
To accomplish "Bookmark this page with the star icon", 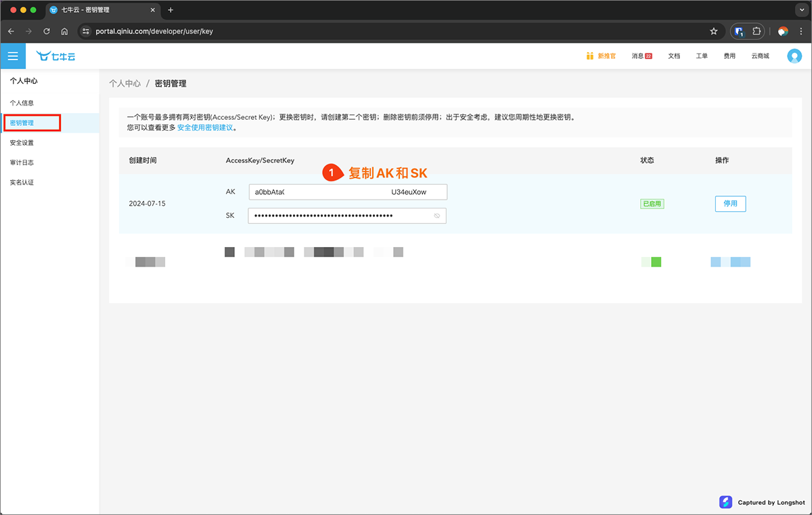I will point(713,31).
